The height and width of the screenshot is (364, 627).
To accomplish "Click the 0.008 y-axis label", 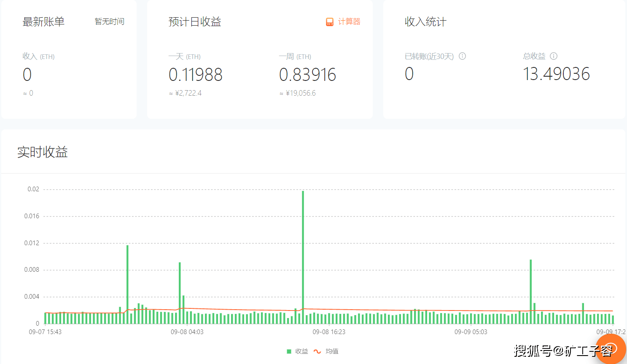I will [x=32, y=270].
